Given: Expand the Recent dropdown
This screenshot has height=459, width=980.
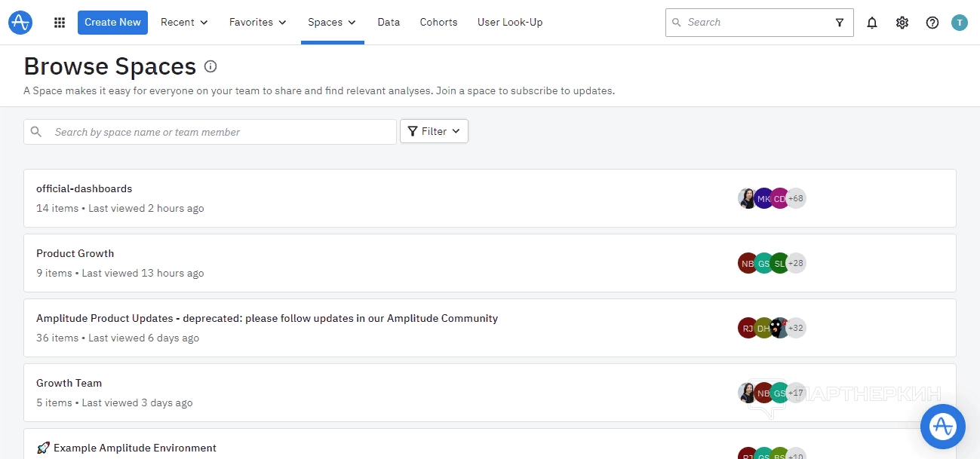Looking at the screenshot, I should (184, 23).
